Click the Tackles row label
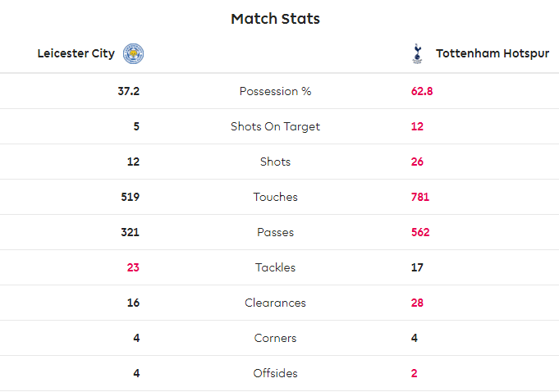The height and width of the screenshot is (392, 559). pyautogui.click(x=275, y=267)
